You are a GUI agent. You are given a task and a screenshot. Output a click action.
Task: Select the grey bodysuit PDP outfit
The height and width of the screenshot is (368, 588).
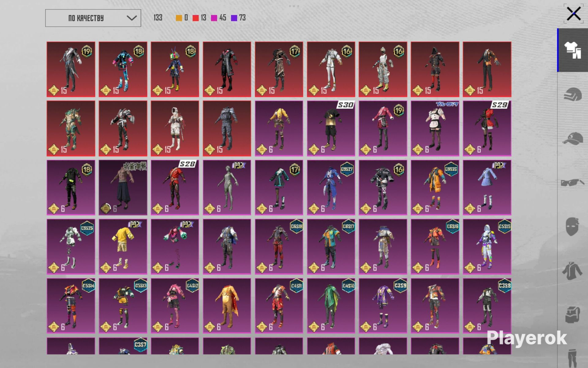coord(227,188)
